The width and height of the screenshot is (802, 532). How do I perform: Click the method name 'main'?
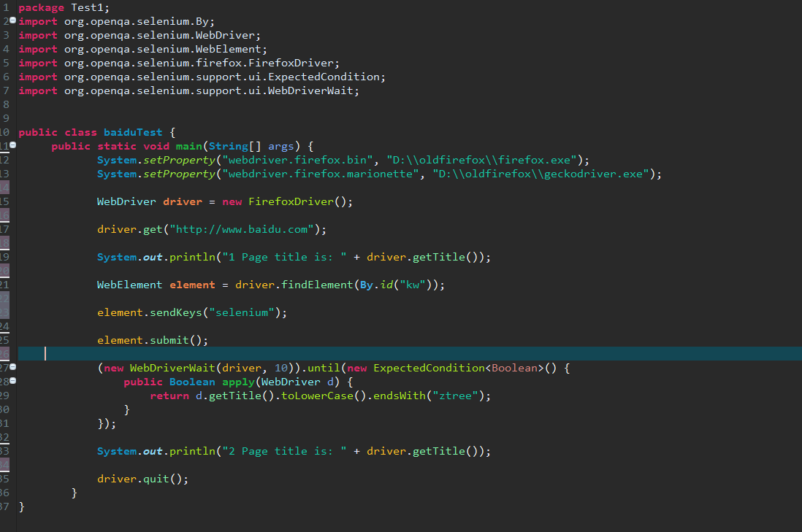coord(188,146)
